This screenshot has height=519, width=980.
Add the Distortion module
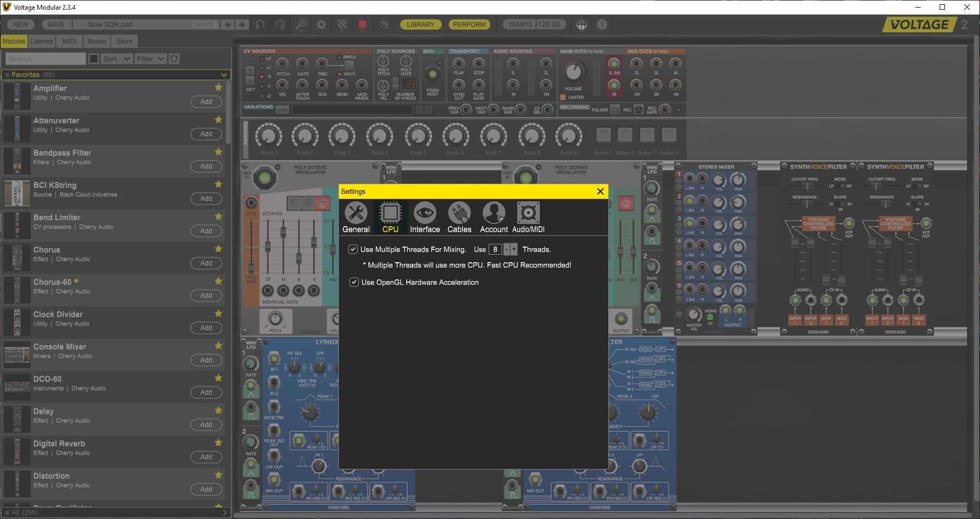(206, 489)
